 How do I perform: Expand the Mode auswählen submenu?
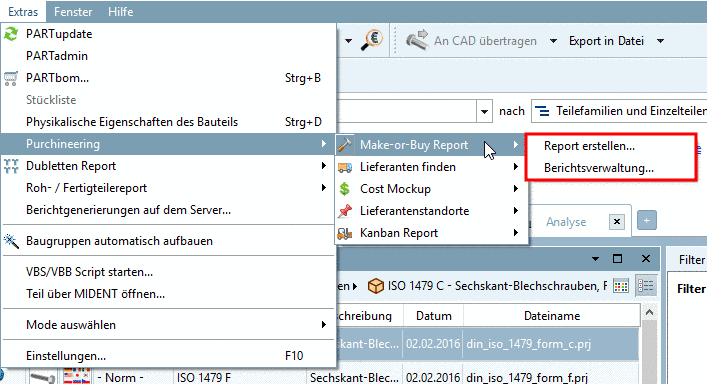168,325
